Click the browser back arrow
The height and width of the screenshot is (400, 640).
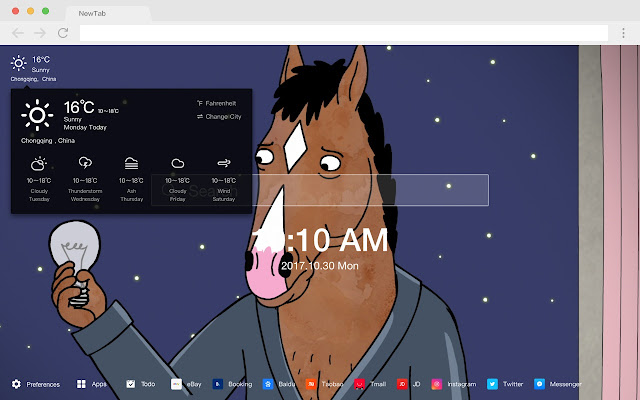pos(18,33)
